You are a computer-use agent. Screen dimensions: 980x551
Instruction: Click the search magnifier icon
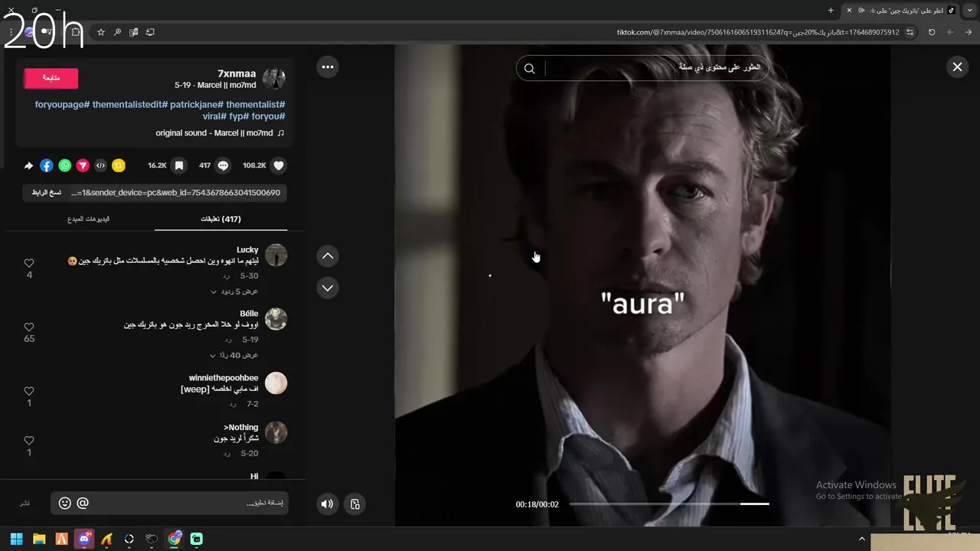[529, 68]
